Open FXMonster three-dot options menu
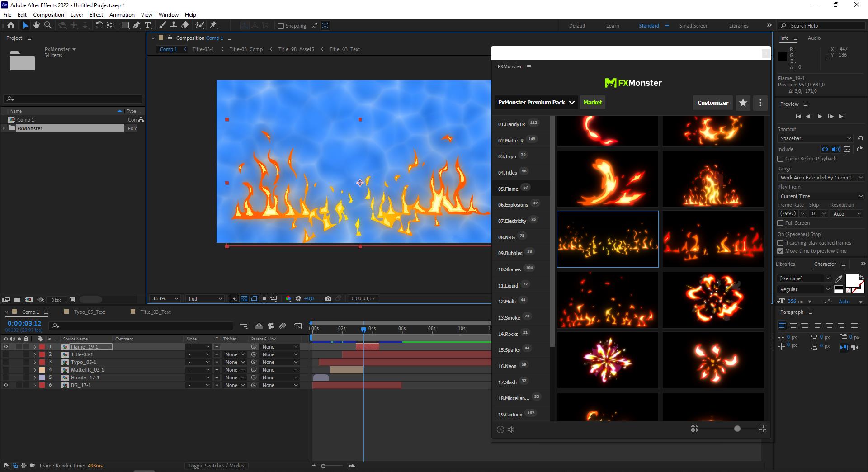This screenshot has width=868, height=472. tap(760, 103)
